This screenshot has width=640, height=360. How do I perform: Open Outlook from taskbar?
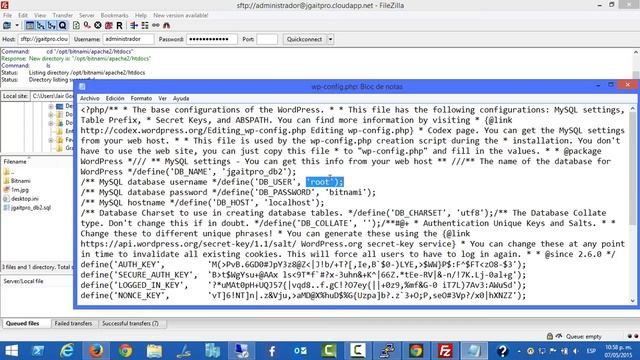300,351
